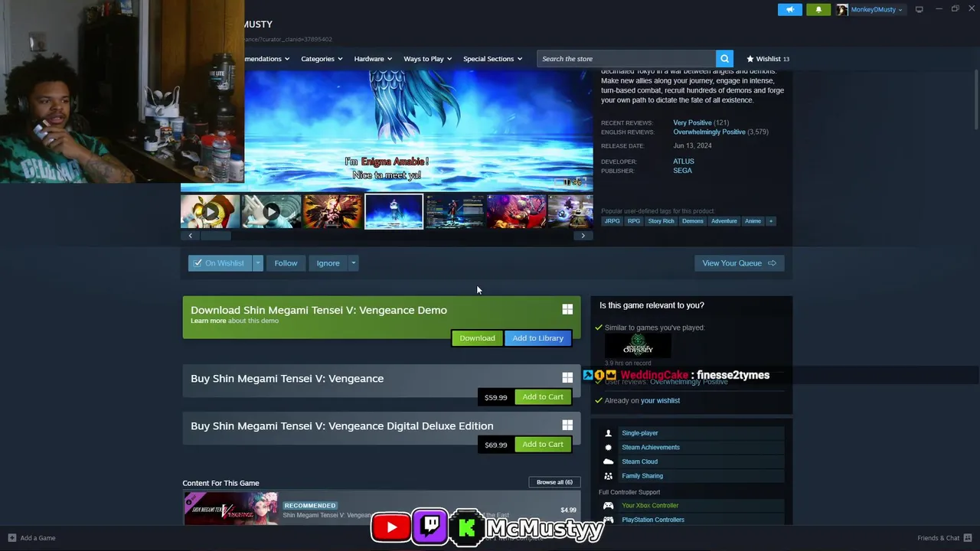The image size is (980, 551).
Task: Select the Demons tag
Action: pos(692,221)
